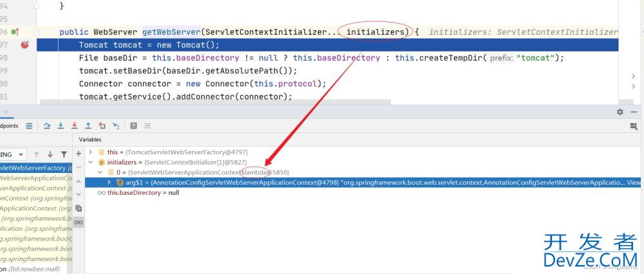
Task: Open the debug panel settings gear
Action: click(x=620, y=112)
